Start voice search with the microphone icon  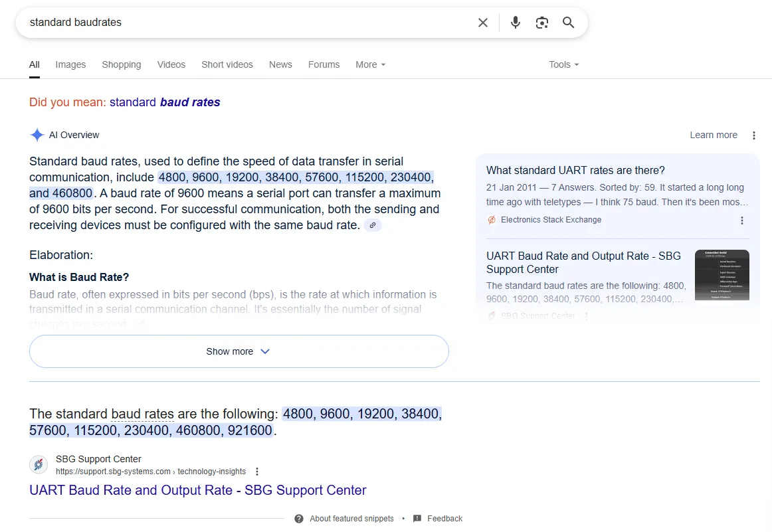(x=515, y=23)
